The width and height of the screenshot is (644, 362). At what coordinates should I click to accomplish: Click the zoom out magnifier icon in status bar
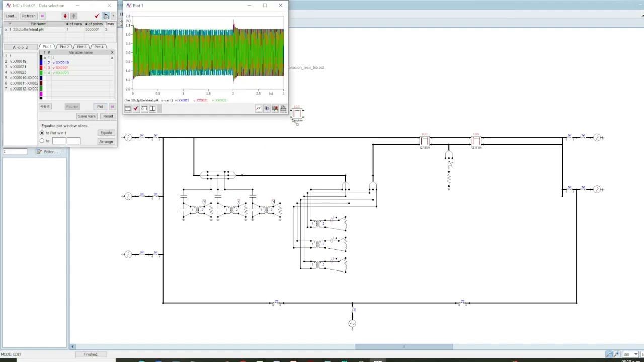click(x=609, y=354)
